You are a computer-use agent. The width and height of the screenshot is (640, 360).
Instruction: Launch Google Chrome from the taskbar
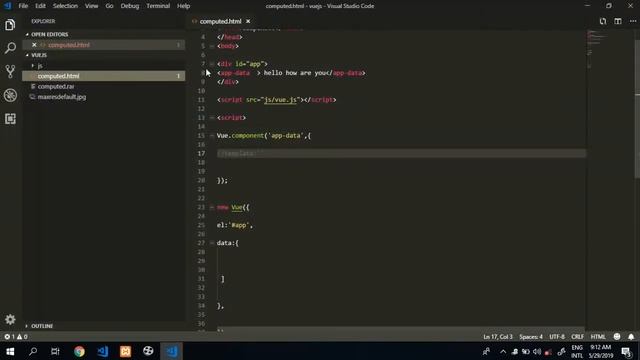pos(79,351)
